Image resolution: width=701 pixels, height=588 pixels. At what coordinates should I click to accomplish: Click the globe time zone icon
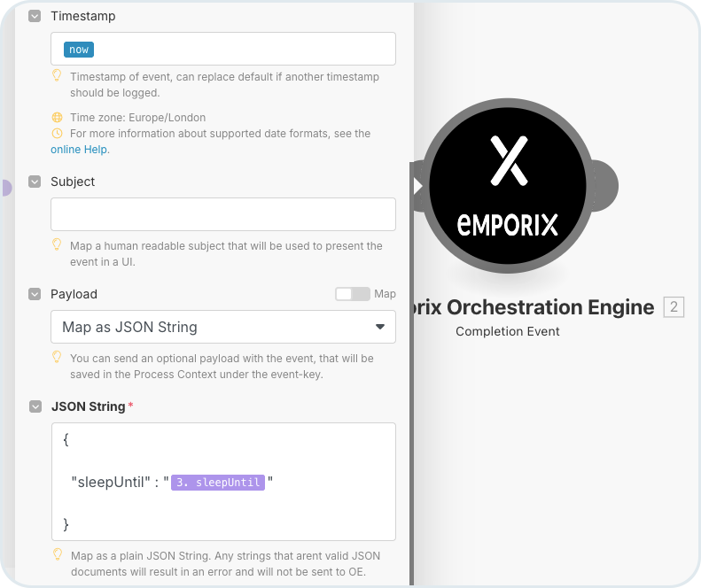(x=58, y=117)
